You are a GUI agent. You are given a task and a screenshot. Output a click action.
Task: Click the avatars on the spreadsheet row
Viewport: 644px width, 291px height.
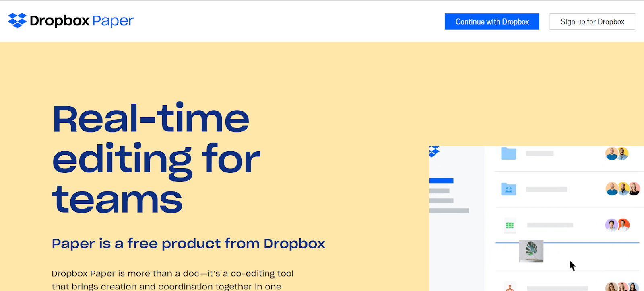tap(617, 225)
